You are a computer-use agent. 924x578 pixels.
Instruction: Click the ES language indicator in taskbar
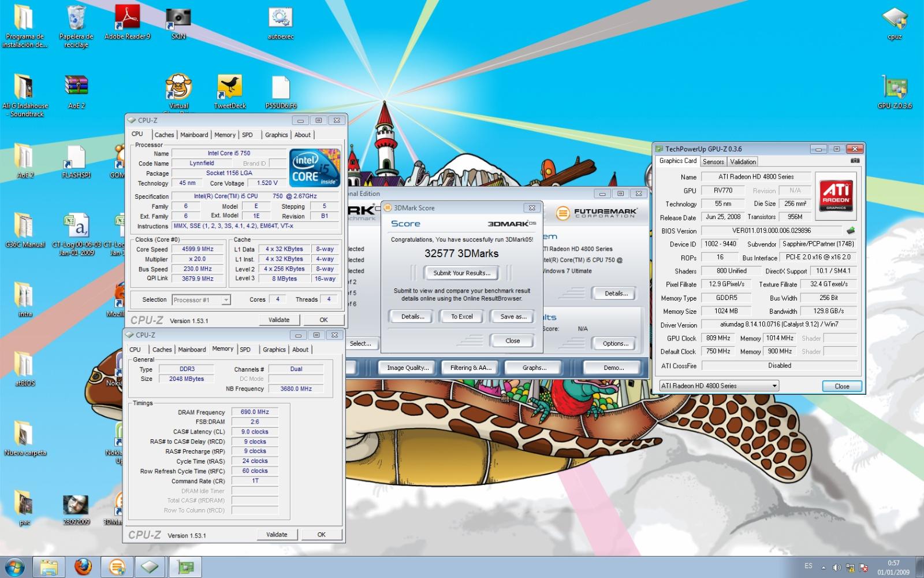click(808, 566)
